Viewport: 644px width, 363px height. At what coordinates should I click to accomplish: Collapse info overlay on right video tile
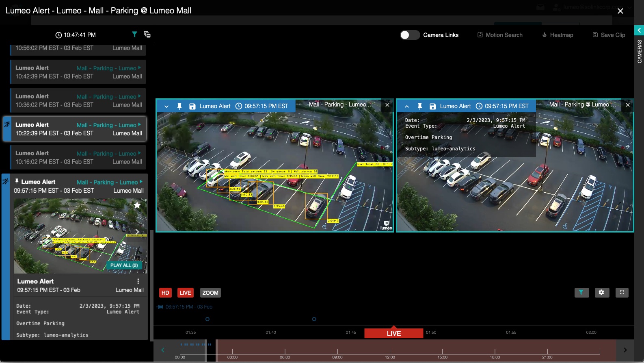[x=407, y=106]
